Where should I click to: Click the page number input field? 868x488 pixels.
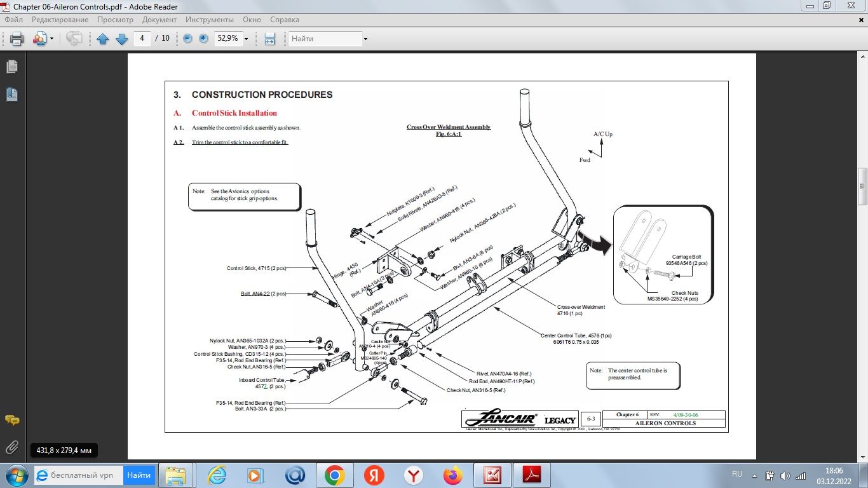tap(142, 38)
